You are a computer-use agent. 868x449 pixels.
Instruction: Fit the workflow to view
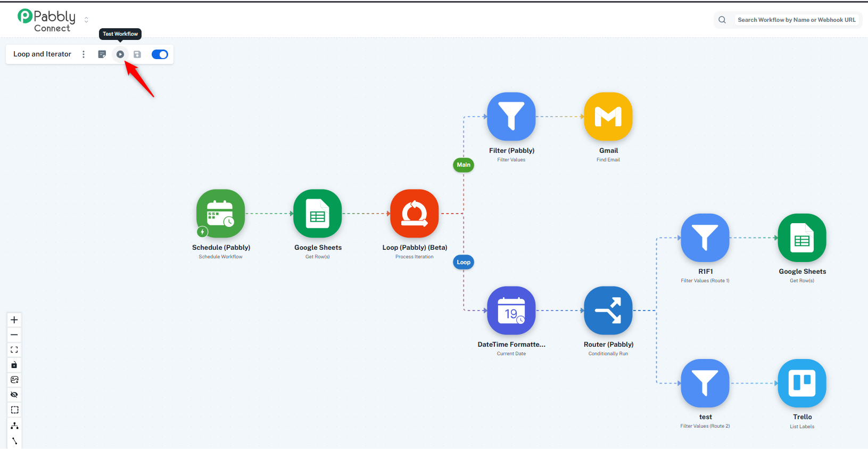click(14, 350)
